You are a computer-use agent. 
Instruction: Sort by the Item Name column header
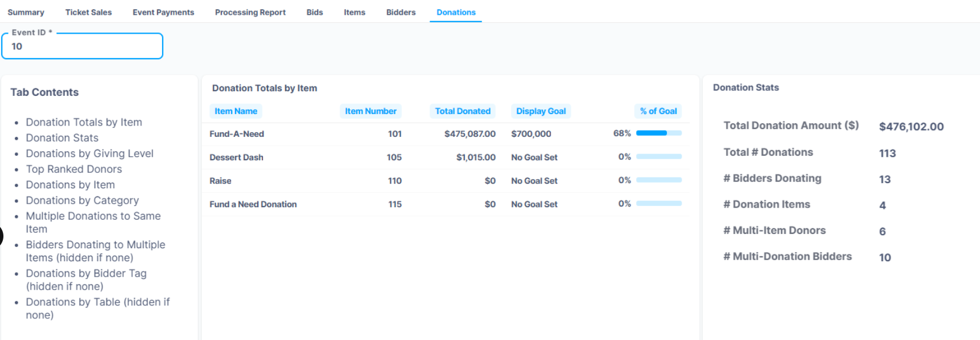pyautogui.click(x=236, y=111)
